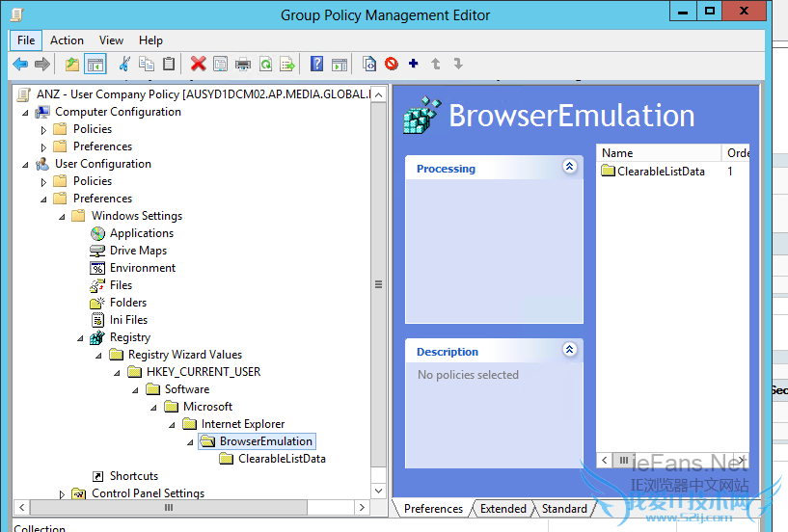Click tree pane horizontal scrollbar thumb
The height and width of the screenshot is (532, 788).
[169, 507]
